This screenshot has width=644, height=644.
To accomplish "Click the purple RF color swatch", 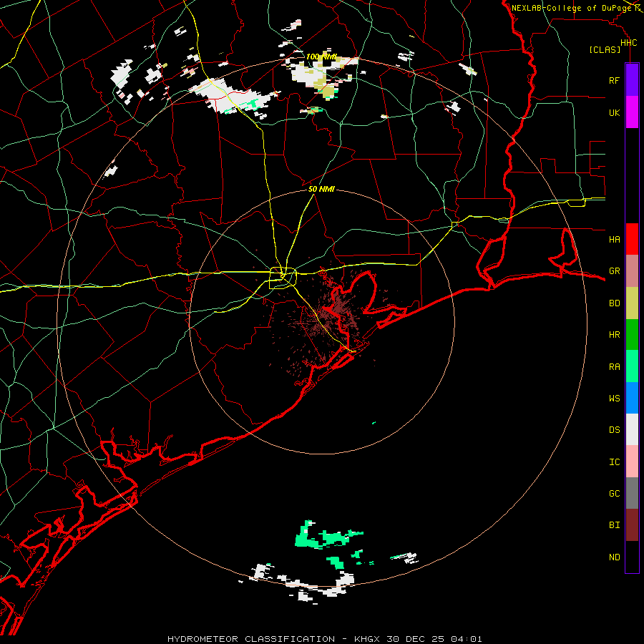I will tap(632, 80).
